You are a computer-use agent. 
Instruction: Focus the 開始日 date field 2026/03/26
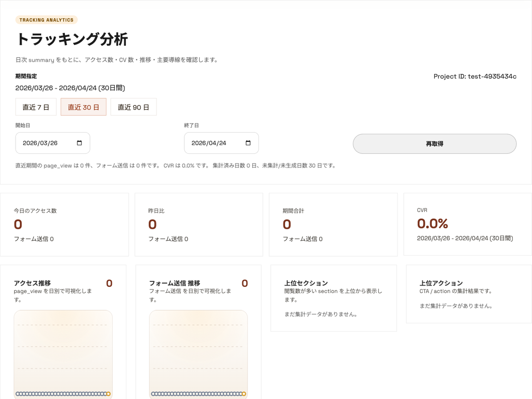(x=53, y=143)
